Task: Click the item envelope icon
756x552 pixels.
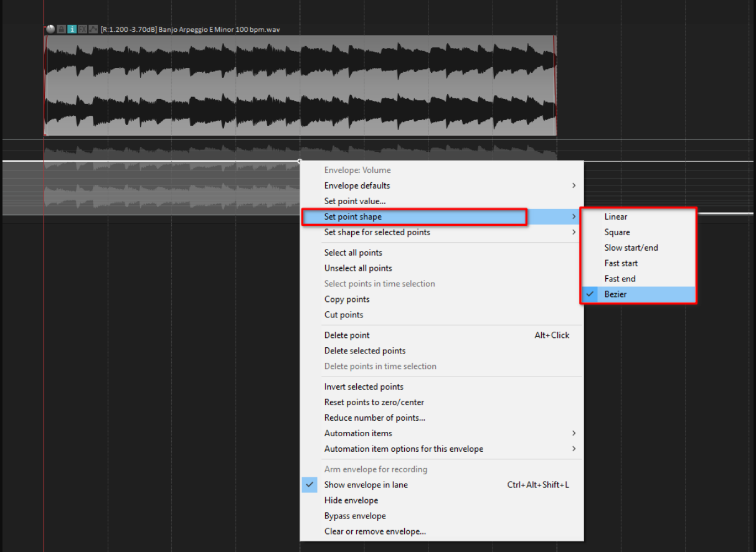Action: [x=94, y=29]
